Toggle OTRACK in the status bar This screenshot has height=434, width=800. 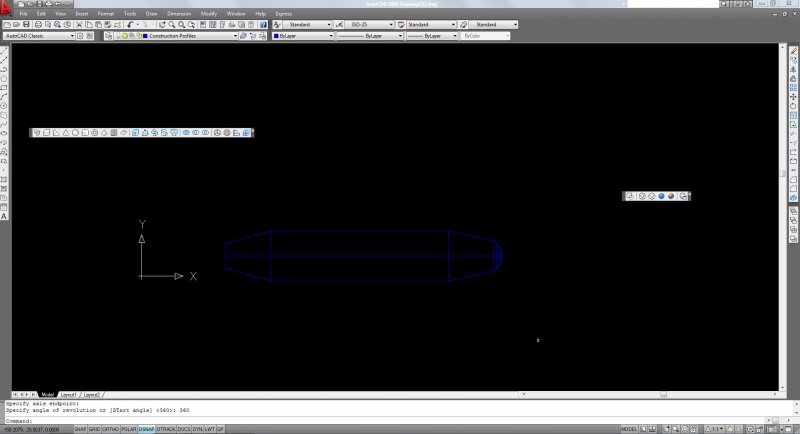tap(166, 429)
